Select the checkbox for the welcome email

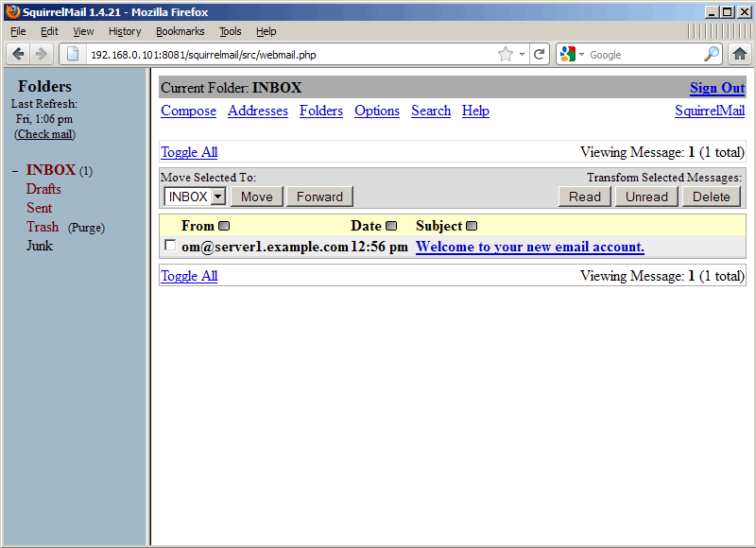click(170, 245)
